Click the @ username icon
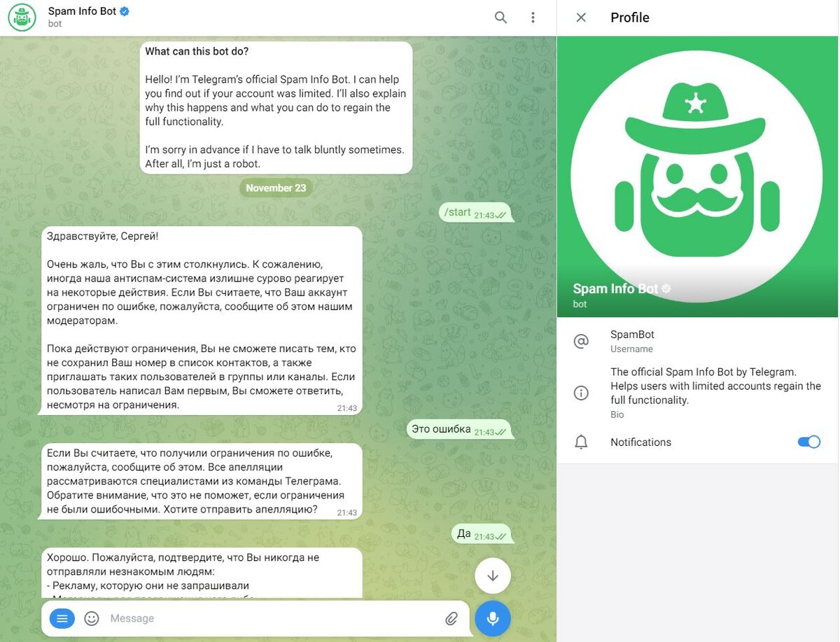 coord(581,341)
